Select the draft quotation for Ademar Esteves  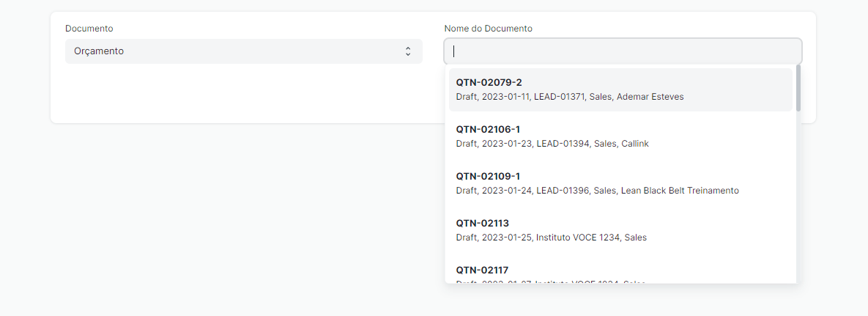coord(620,89)
